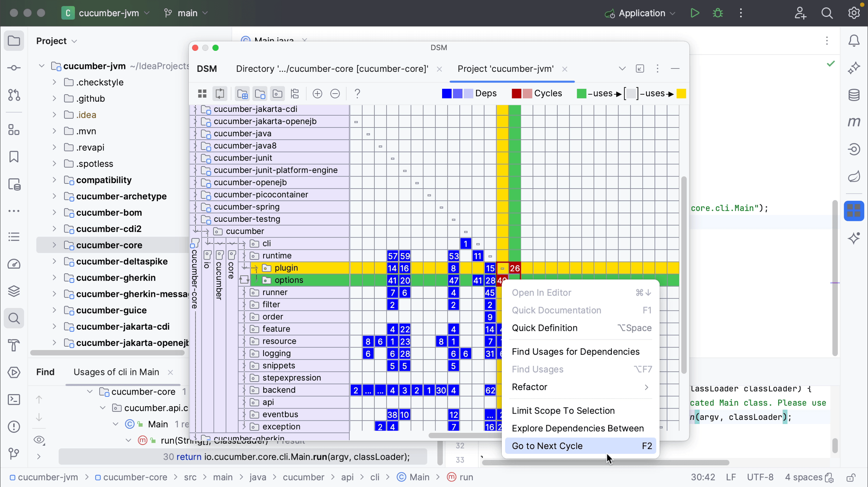Show hidden DSM tabs chevron
The width and height of the screenshot is (868, 487).
[622, 69]
